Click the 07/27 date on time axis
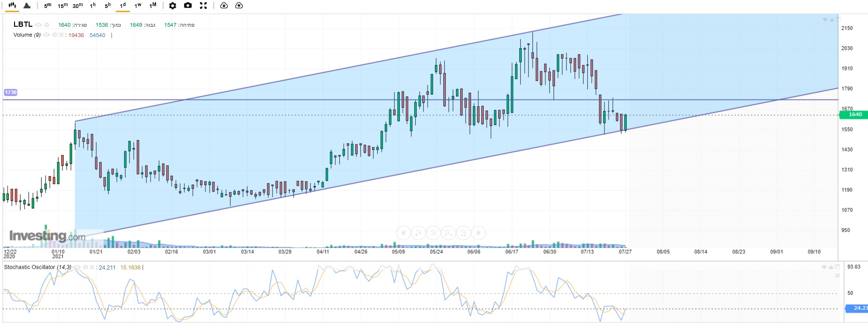868x323 pixels. pyautogui.click(x=625, y=252)
